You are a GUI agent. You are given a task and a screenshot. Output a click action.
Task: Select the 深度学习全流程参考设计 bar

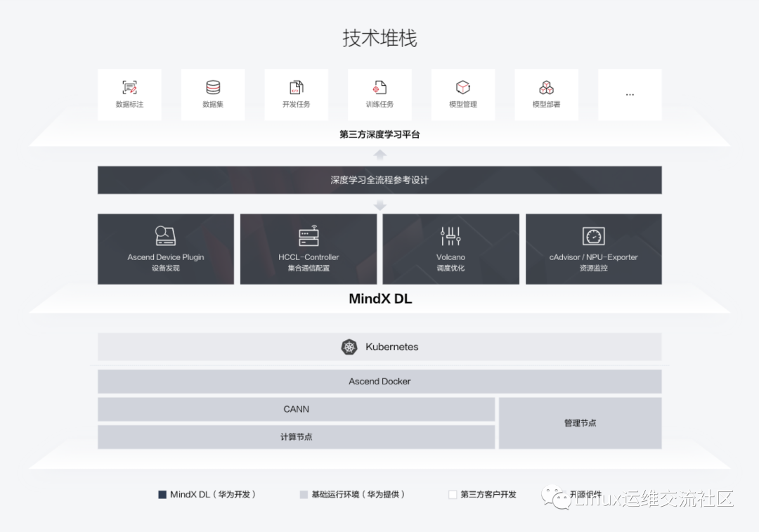pos(379,180)
